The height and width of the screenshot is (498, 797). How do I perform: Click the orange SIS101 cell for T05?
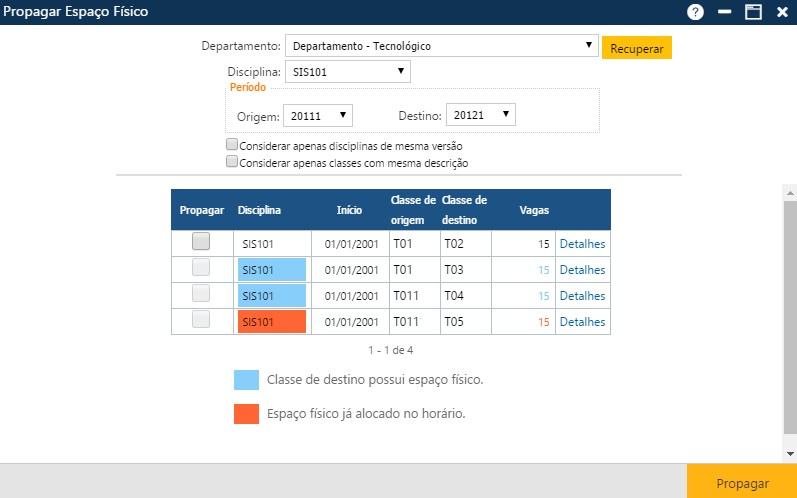[x=271, y=322]
